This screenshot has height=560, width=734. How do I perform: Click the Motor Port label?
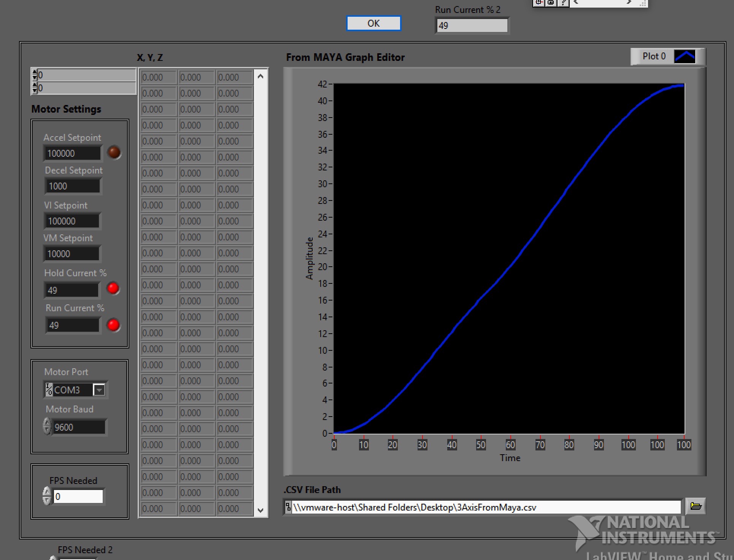[x=66, y=372]
